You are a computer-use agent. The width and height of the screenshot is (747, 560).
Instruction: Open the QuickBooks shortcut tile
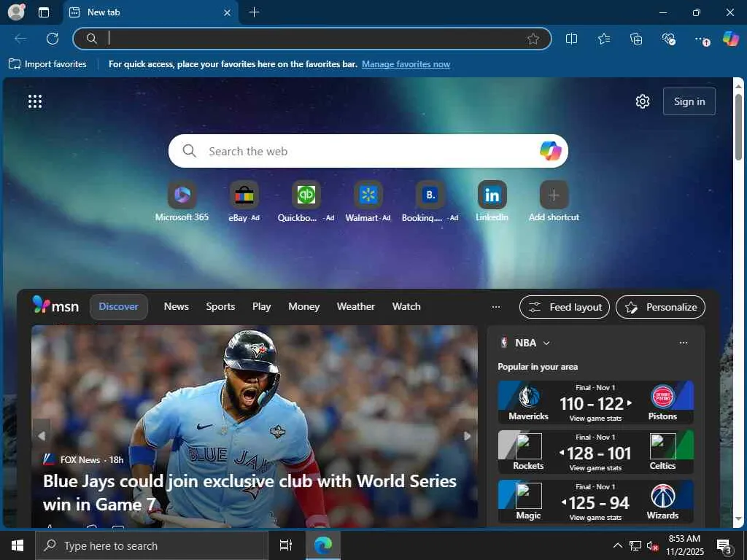(306, 201)
